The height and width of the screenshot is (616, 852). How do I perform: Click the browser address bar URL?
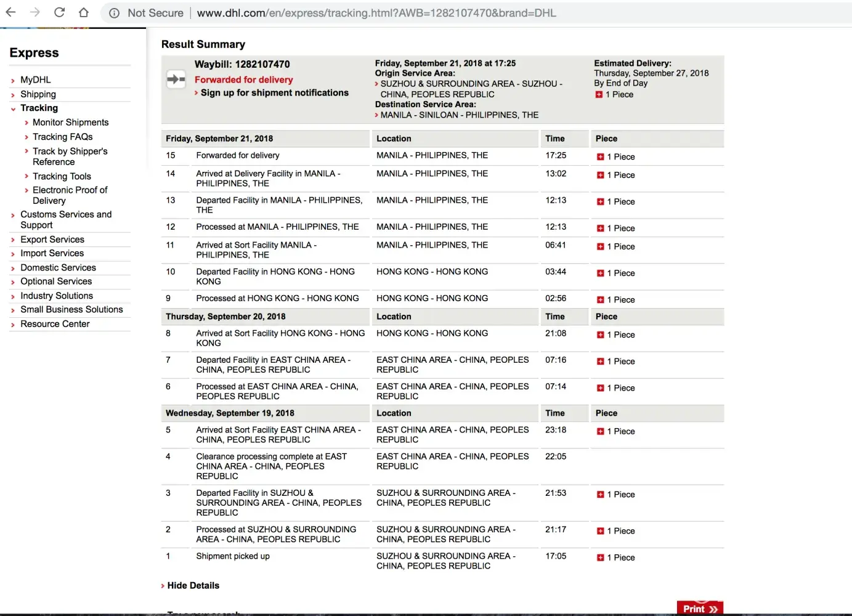(376, 13)
